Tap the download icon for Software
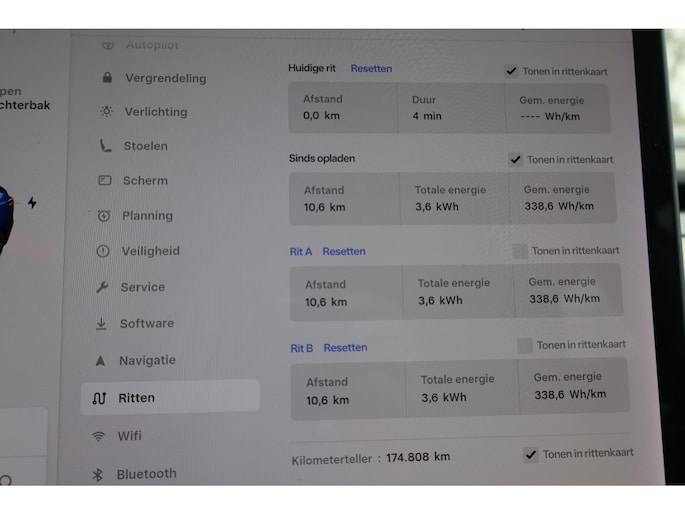685x514 pixels. coord(101,324)
